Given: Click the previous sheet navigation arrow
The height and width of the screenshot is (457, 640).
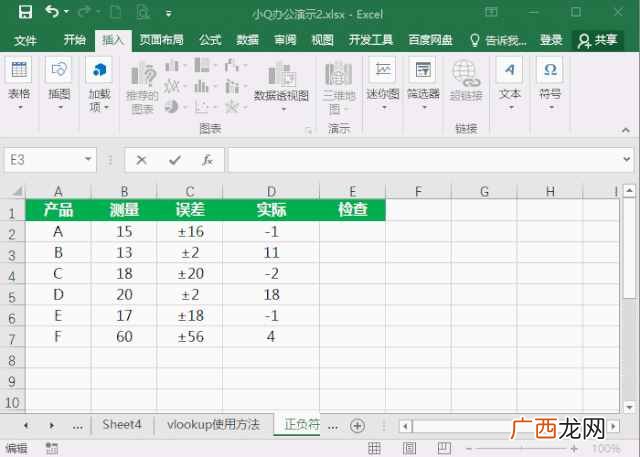Looking at the screenshot, I should click(26, 426).
